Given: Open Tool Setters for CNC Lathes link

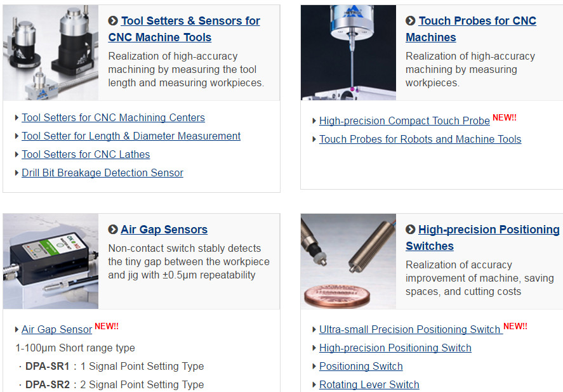Looking at the screenshot, I should 86,154.
